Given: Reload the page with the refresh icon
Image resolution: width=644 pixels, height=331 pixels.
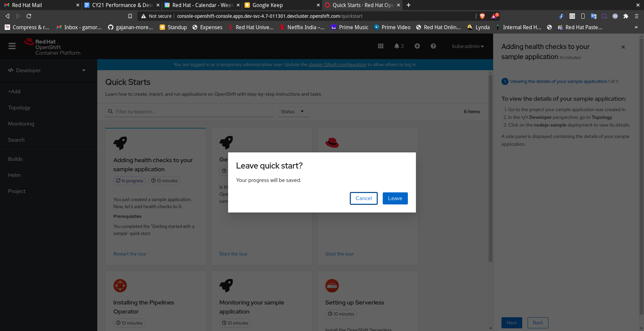Looking at the screenshot, I should 29,16.
